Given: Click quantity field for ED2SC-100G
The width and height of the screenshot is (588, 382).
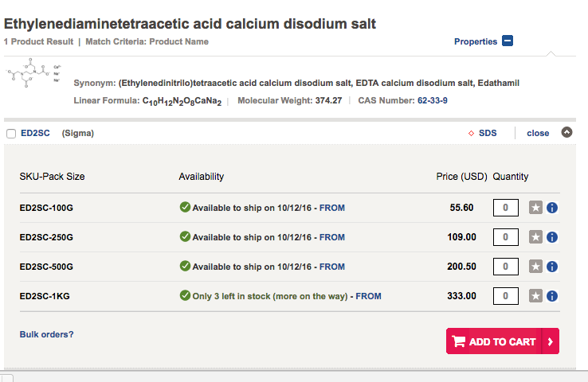Looking at the screenshot, I should tap(505, 208).
